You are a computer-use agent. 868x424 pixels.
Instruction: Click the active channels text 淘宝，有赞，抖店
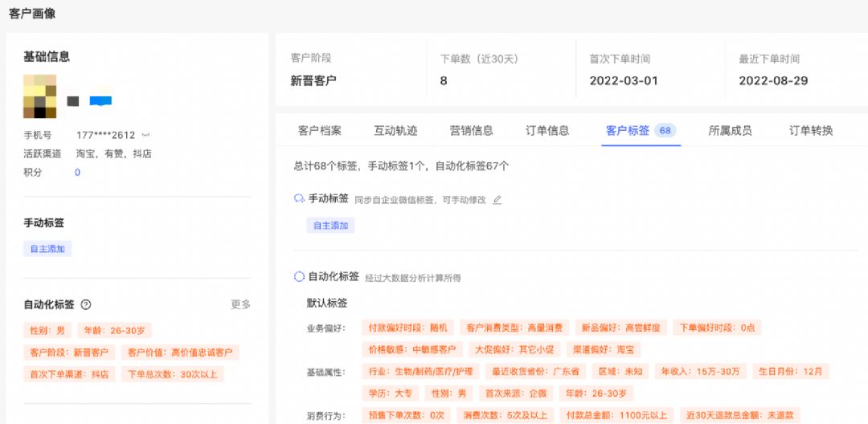click(113, 153)
